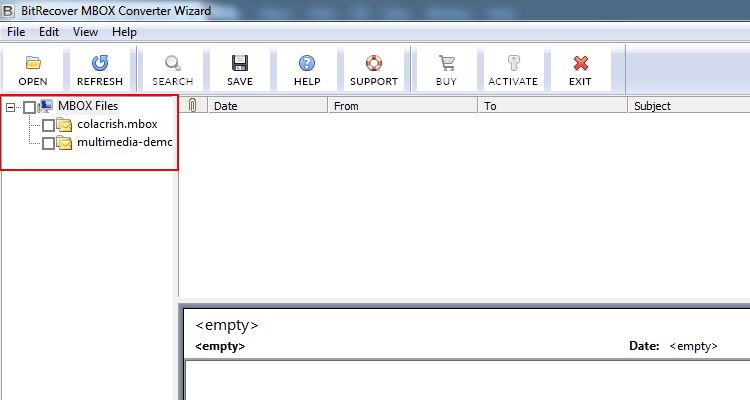The width and height of the screenshot is (750, 400).
Task: Click the attachment paperclip column header
Action: point(193,105)
